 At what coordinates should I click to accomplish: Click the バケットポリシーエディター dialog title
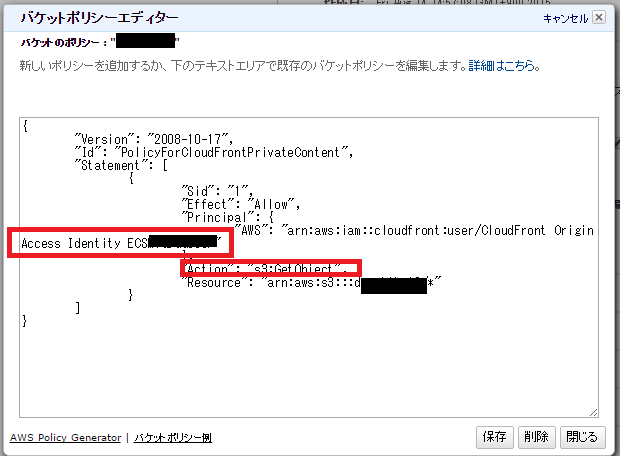point(99,17)
